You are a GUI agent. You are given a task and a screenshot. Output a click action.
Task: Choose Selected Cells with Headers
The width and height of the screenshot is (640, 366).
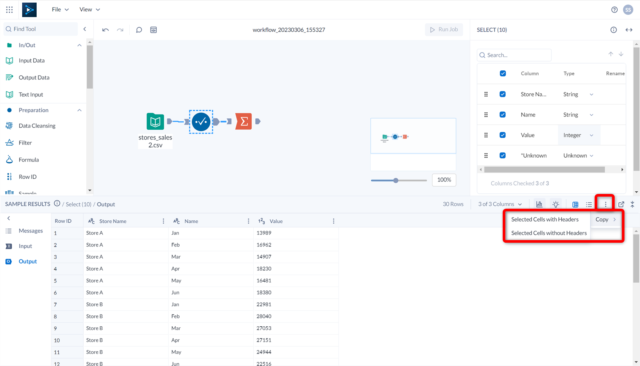[545, 220]
